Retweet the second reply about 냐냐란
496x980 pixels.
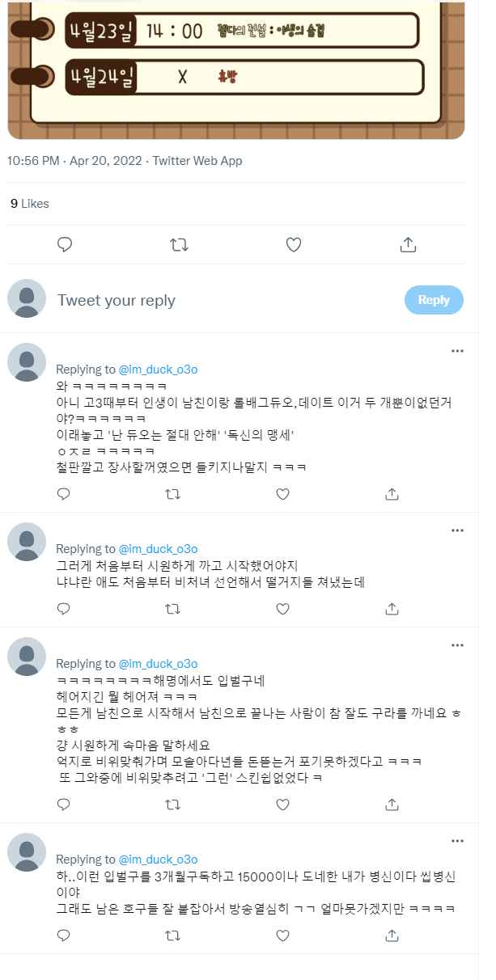tap(173, 608)
